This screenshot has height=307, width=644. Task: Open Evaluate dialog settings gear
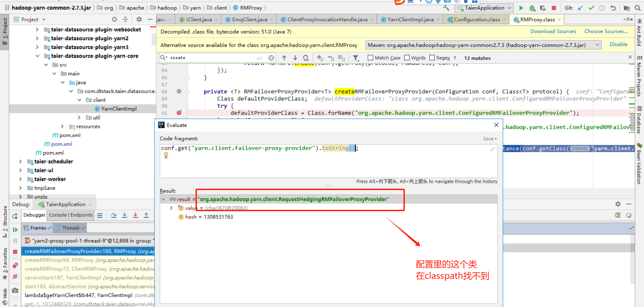pos(618,204)
